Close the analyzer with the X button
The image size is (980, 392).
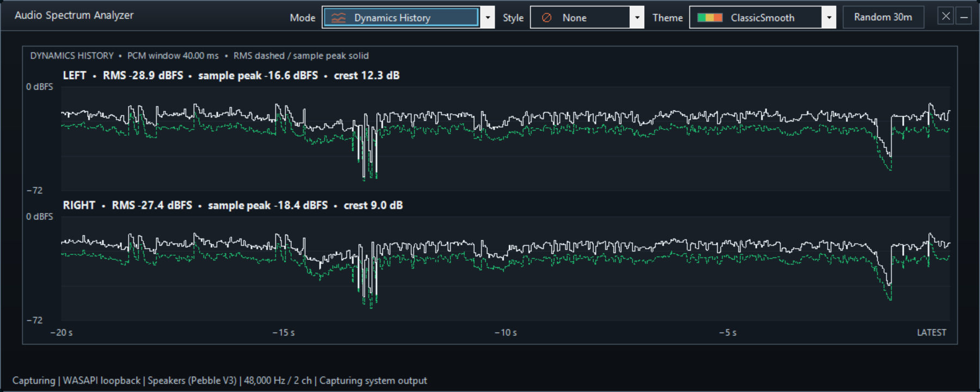coord(946,16)
